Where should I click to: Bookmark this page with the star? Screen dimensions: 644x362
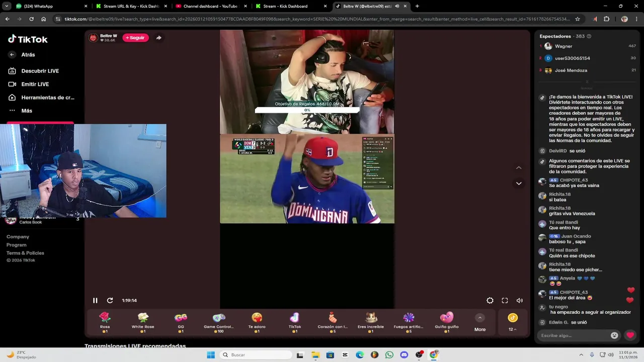tap(578, 19)
